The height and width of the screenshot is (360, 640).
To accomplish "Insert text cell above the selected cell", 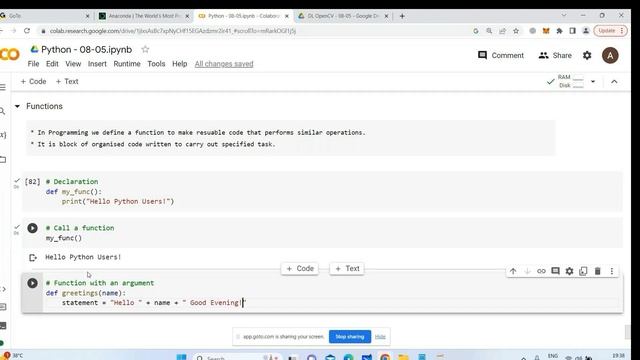I will coord(347,269).
